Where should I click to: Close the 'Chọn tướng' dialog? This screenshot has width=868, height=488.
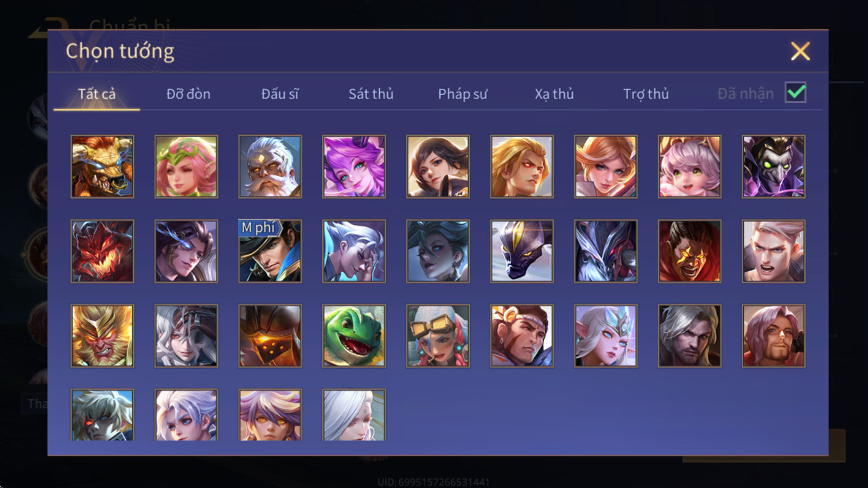(800, 52)
